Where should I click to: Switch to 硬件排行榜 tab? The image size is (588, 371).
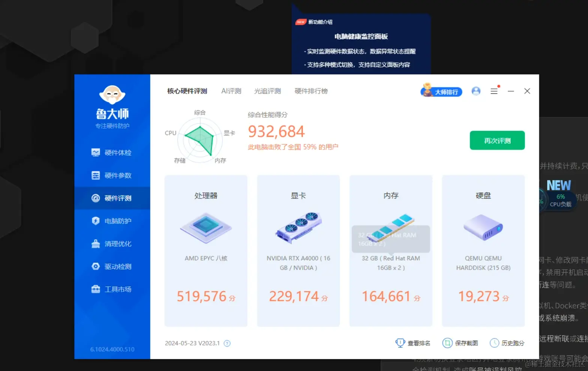click(311, 91)
